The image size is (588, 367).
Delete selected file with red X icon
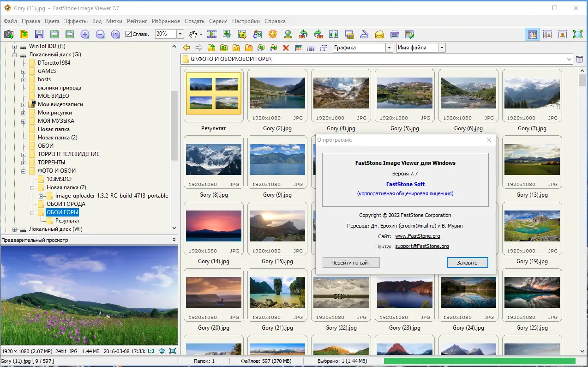285,48
